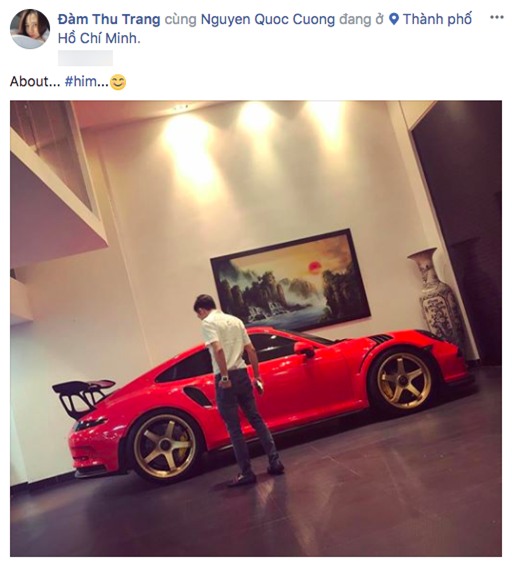The width and height of the screenshot is (512, 564).
Task: Click the smiling emoji in caption
Action: [x=118, y=82]
